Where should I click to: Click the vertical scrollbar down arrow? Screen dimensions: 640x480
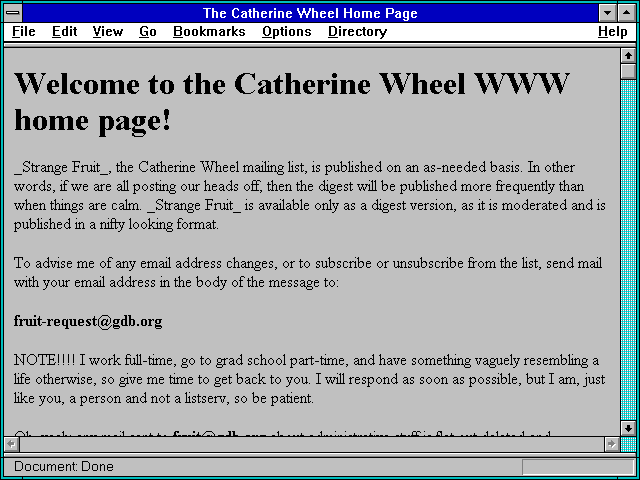click(x=628, y=428)
